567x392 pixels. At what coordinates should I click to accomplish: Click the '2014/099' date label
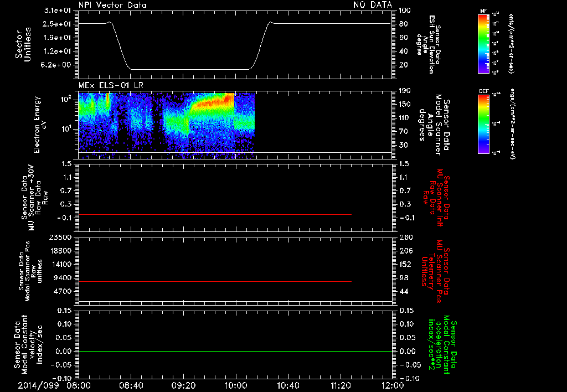point(39,385)
